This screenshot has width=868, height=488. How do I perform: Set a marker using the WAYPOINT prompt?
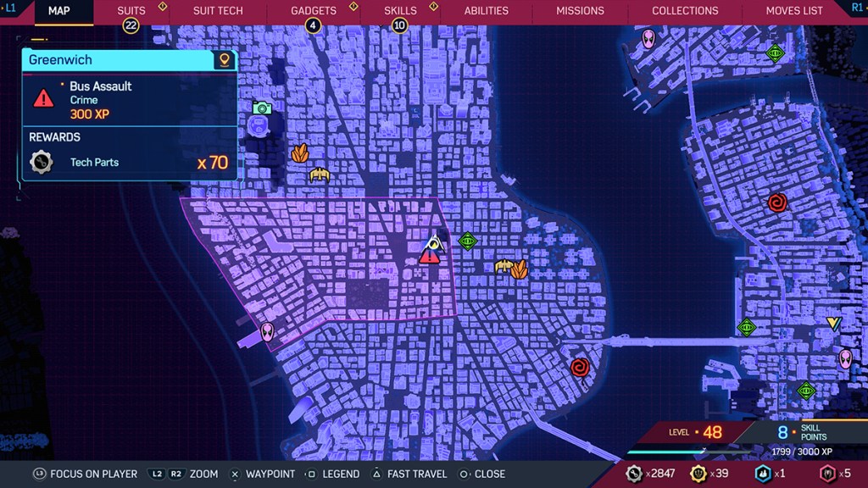click(262, 474)
